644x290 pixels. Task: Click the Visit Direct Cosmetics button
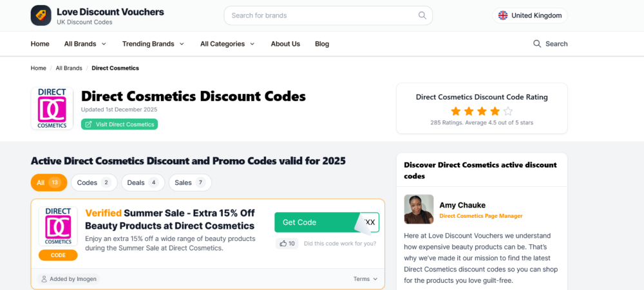coord(120,124)
